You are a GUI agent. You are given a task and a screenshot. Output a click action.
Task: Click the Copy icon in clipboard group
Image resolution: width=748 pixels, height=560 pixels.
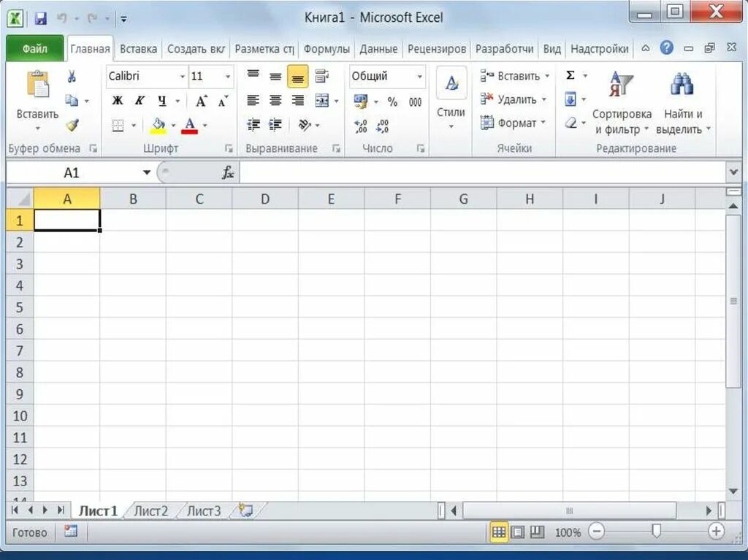coord(72,100)
